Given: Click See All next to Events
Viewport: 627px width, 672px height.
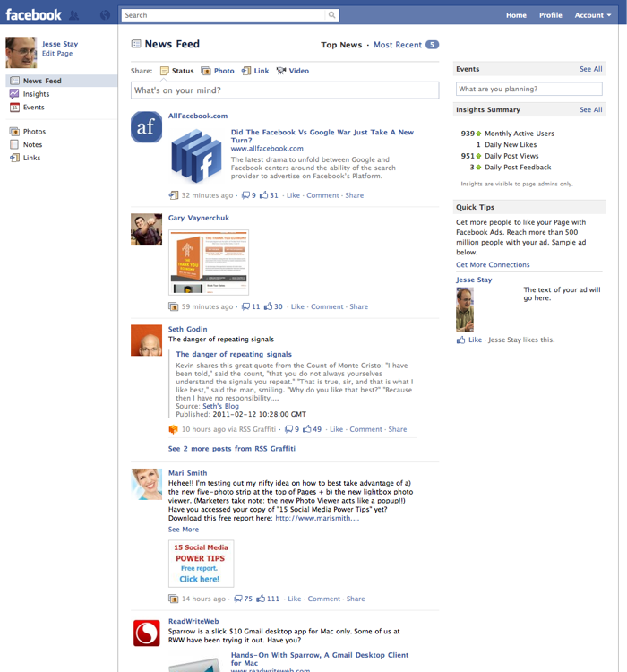Looking at the screenshot, I should [590, 69].
